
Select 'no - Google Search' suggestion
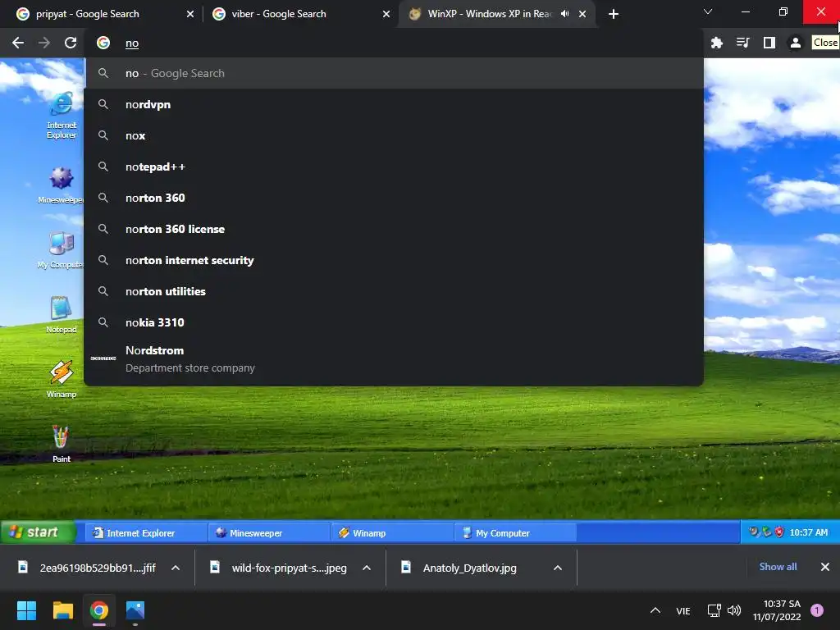[x=394, y=73]
